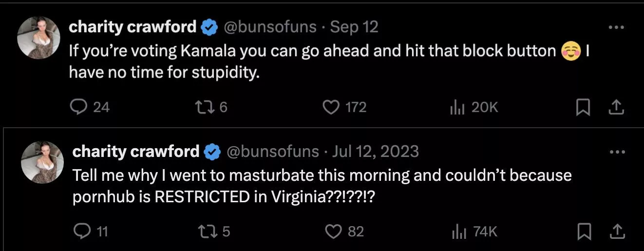This screenshot has height=251, width=644.
Task: Open the charity crawford name in the bottom tweet
Action: coord(136,152)
